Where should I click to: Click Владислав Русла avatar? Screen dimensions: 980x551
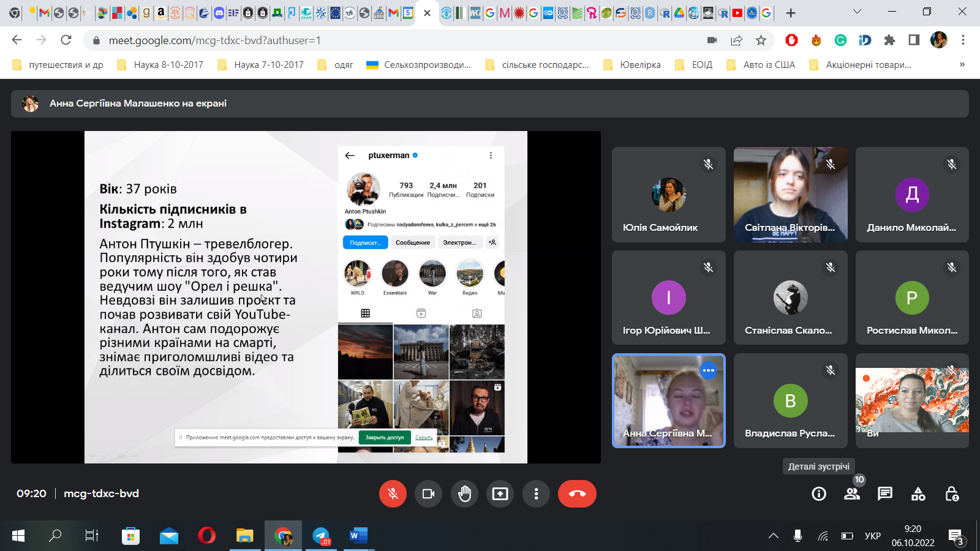pyautogui.click(x=791, y=400)
